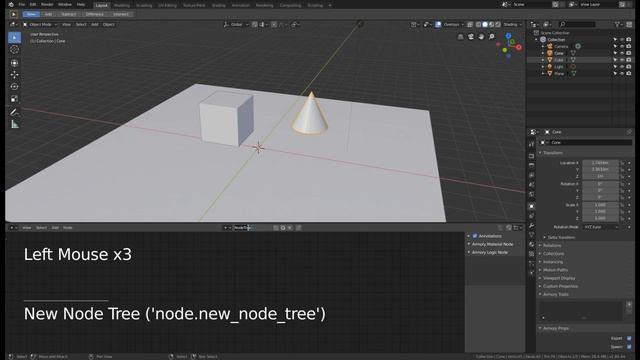Open the Shading options dropdown

[x=512, y=24]
